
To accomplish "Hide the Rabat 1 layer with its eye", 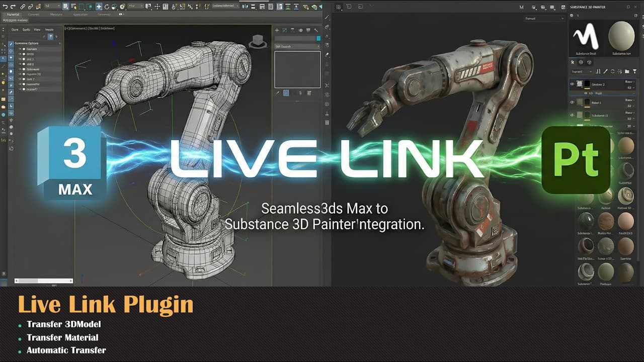I will [572, 102].
